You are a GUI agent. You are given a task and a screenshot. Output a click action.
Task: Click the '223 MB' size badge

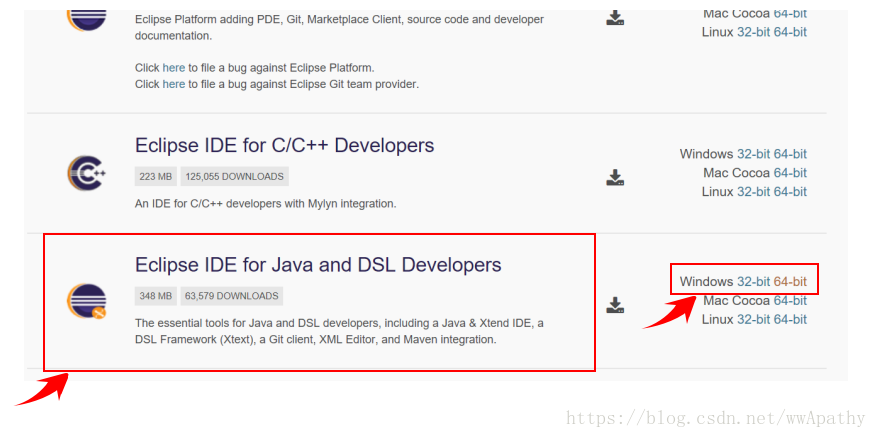tap(155, 176)
